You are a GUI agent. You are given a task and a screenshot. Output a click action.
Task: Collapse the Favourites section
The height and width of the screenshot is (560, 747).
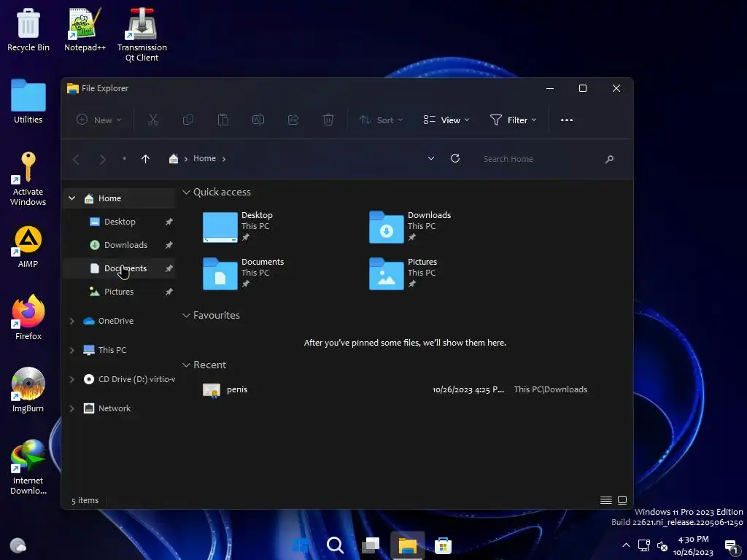point(186,315)
